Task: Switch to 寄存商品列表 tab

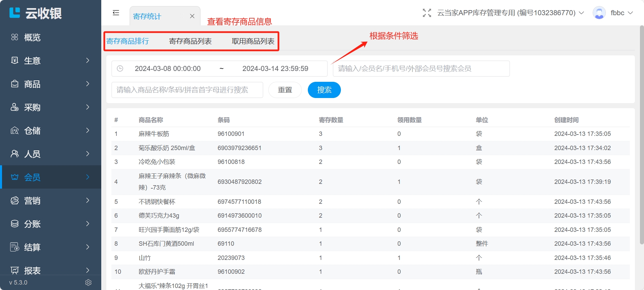Action: tap(190, 41)
